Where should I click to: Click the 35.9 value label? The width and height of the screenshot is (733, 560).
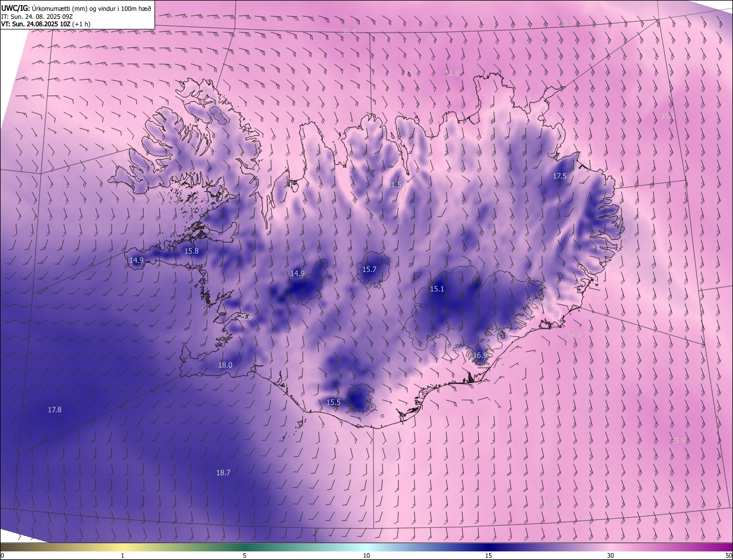click(x=677, y=440)
